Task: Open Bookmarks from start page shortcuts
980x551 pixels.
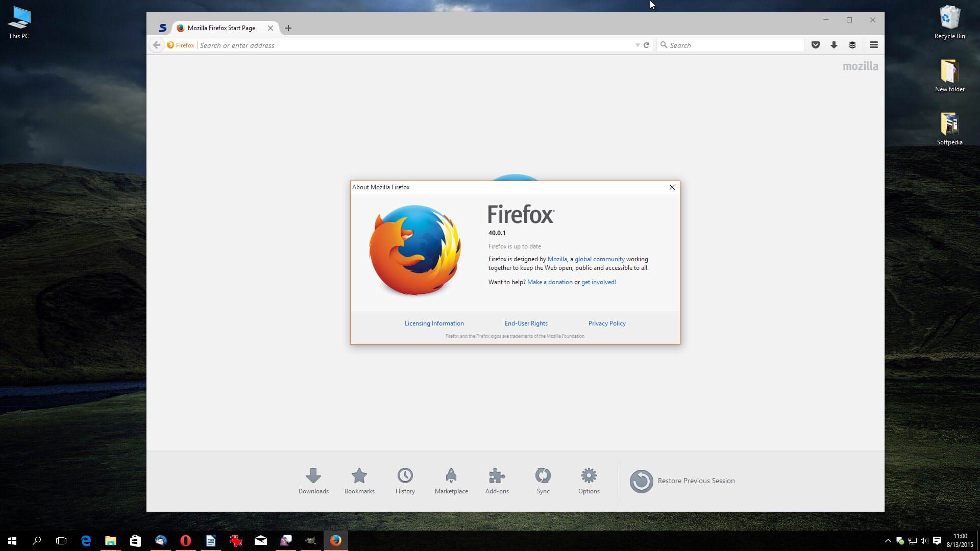Action: click(x=359, y=480)
